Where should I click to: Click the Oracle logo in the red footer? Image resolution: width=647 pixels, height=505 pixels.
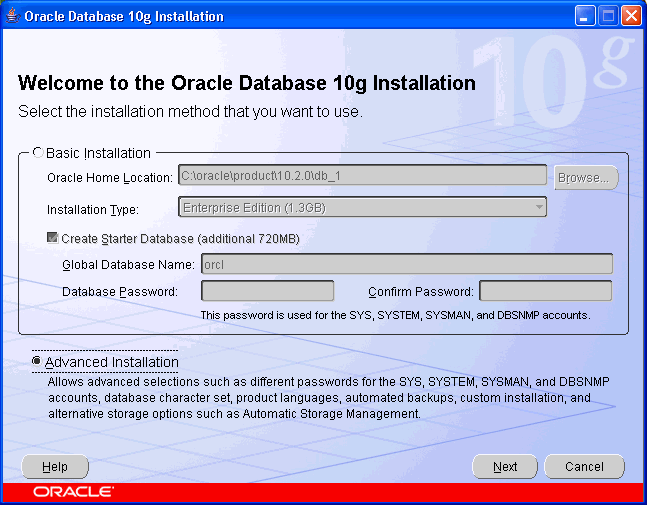click(x=73, y=492)
